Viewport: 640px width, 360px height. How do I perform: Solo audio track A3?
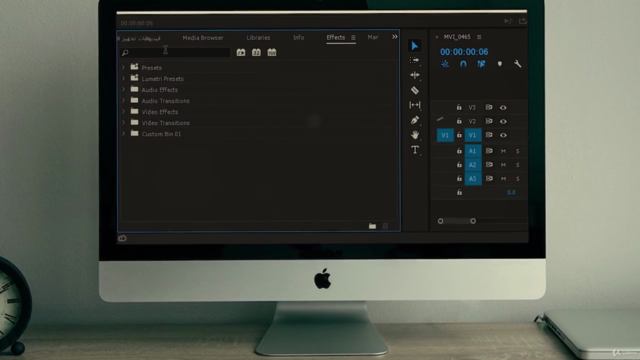tap(518, 179)
